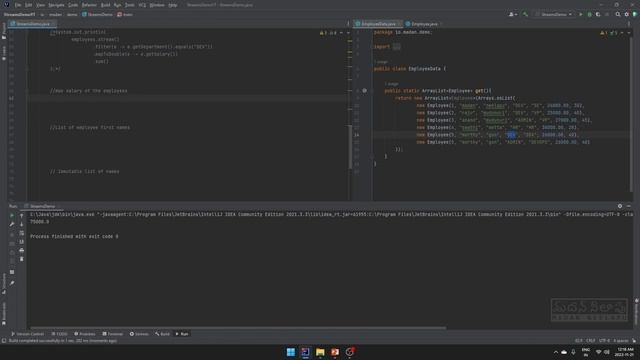Click the CRLF line separator in status bar
640x360 pixels.
coord(591,340)
